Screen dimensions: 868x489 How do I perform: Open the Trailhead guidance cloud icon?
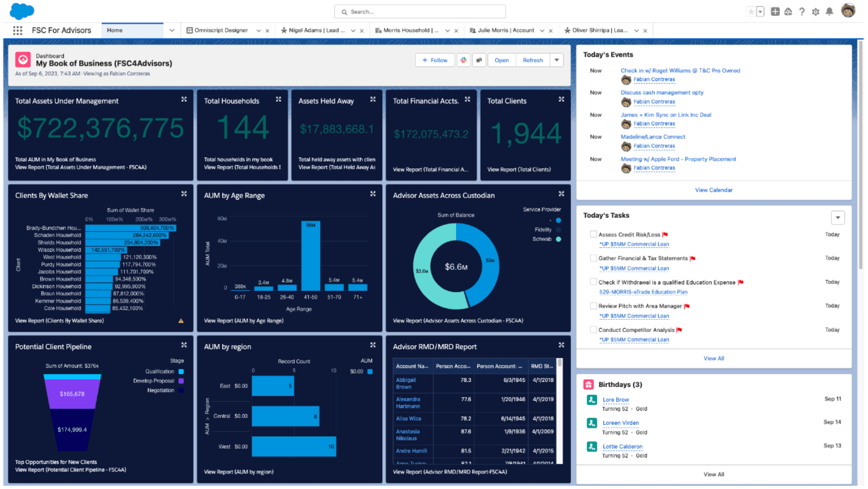click(788, 12)
